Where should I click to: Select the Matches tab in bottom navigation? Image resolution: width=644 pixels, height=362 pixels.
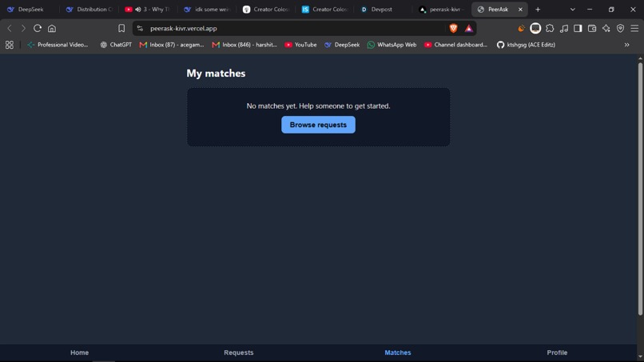398,352
